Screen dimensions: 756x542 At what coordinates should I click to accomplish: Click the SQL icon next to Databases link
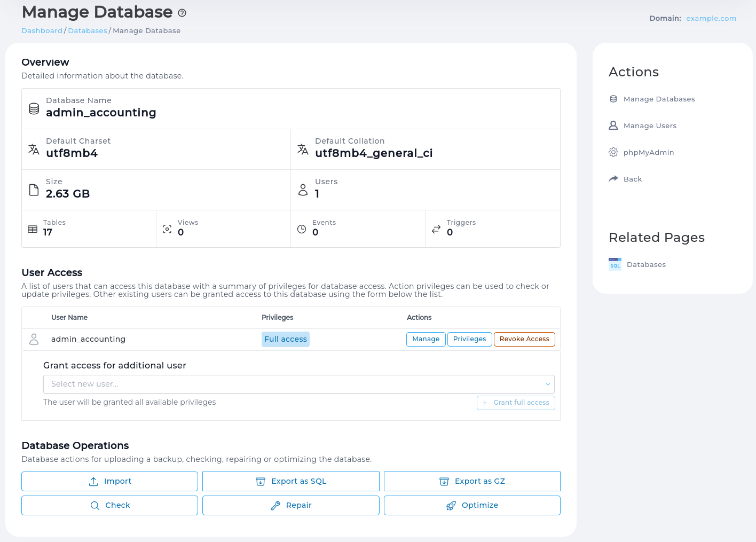coord(615,264)
